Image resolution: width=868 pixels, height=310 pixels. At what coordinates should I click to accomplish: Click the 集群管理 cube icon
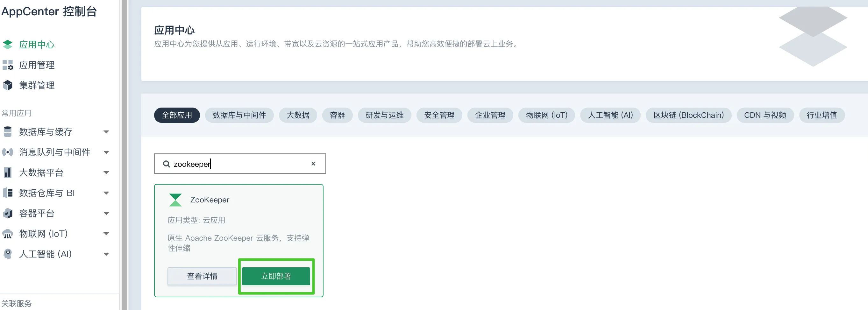(x=7, y=85)
